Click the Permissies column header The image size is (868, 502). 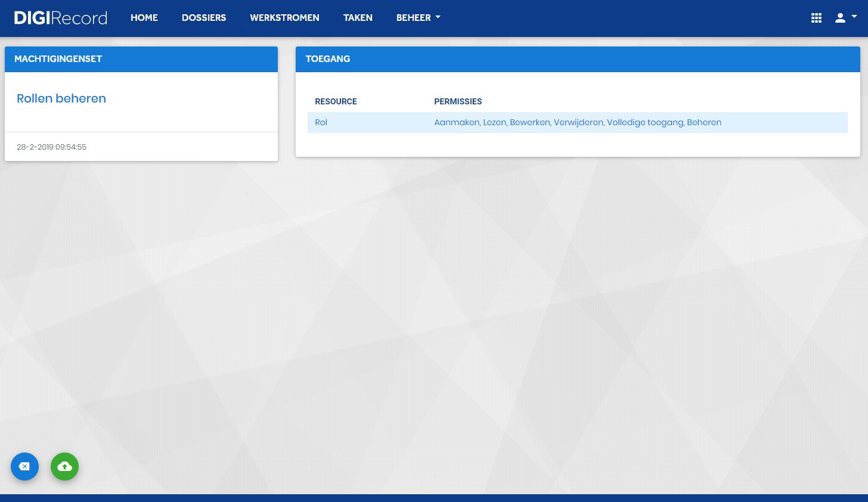pyautogui.click(x=458, y=101)
